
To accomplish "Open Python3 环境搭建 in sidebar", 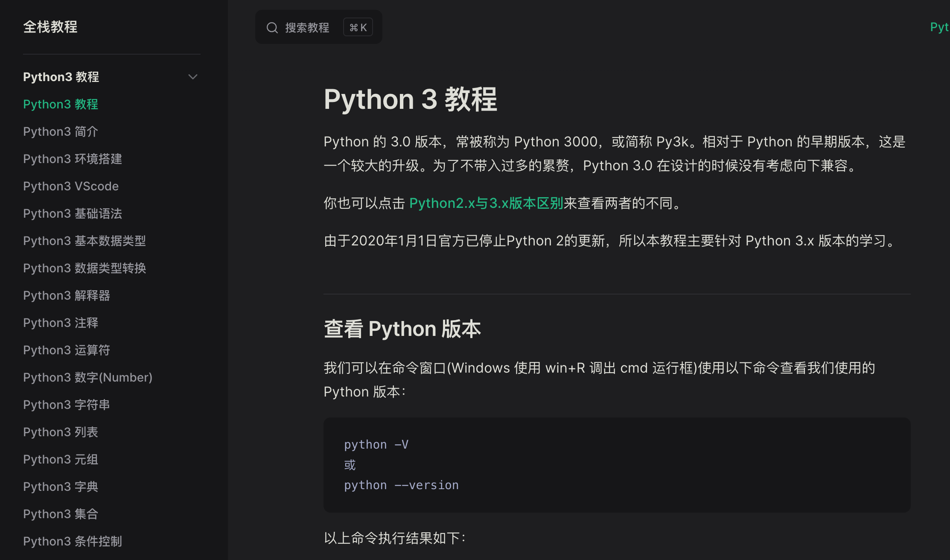I will [73, 159].
